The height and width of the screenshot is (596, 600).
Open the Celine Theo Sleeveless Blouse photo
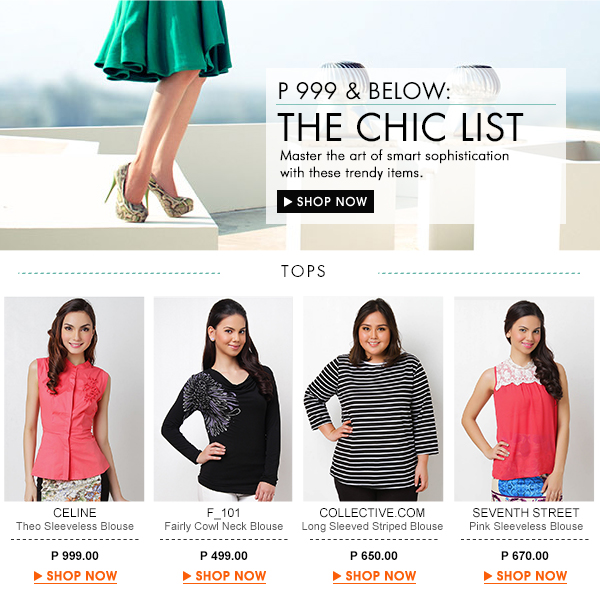(74, 399)
